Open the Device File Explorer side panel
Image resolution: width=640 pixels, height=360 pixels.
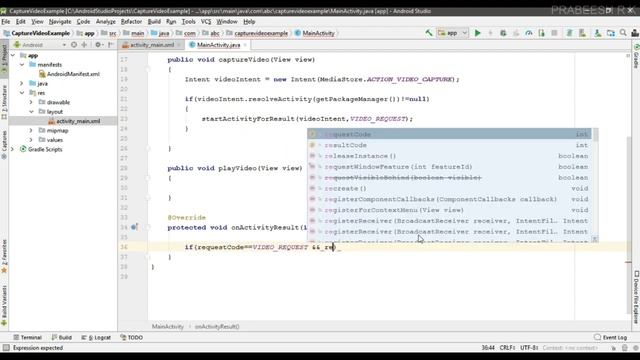636,297
